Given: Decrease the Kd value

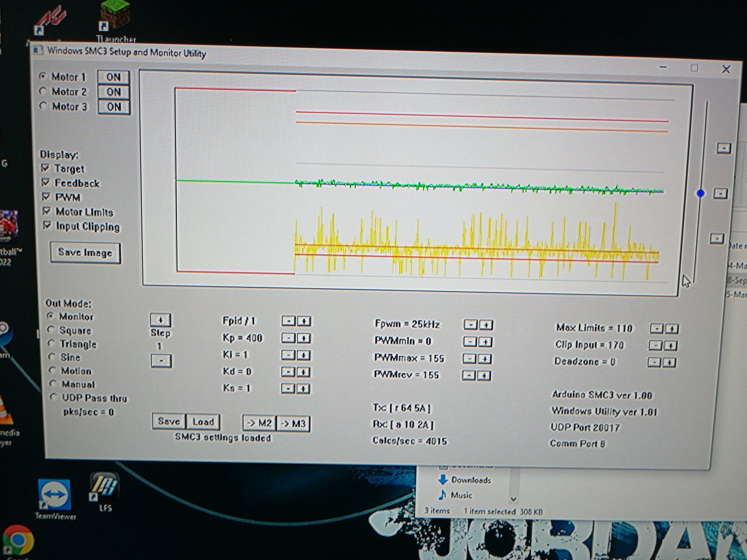Looking at the screenshot, I should (289, 372).
